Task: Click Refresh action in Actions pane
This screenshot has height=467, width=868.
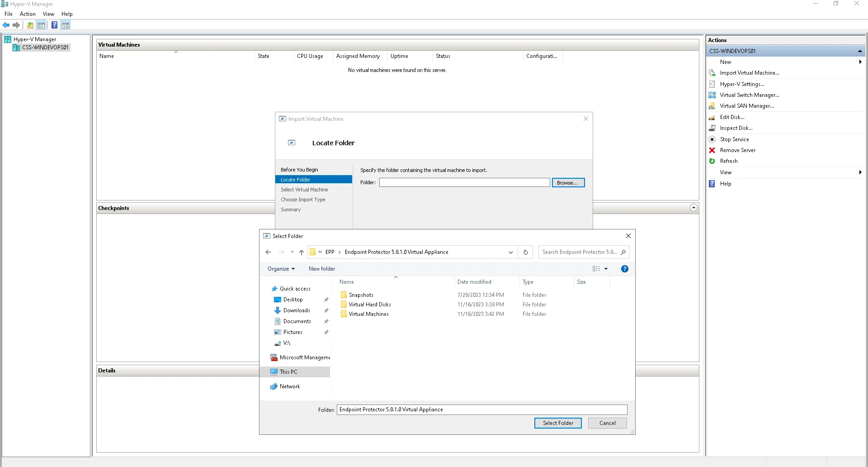Action: [728, 161]
